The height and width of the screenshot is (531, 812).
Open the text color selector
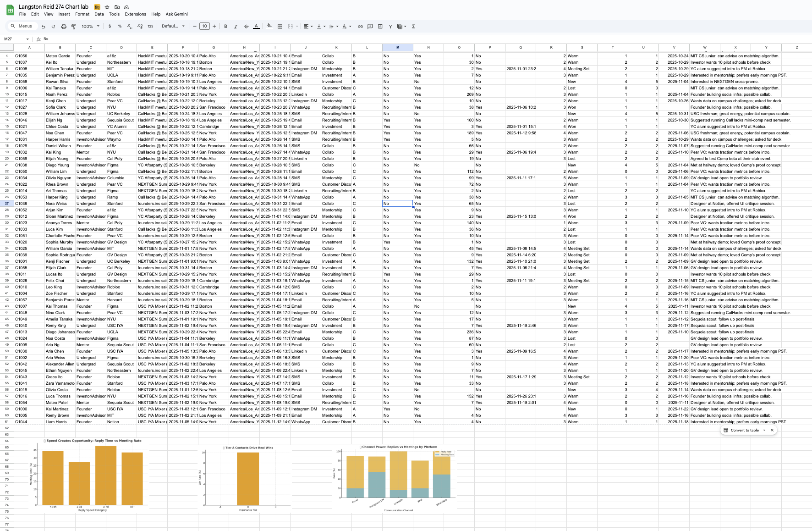click(256, 26)
